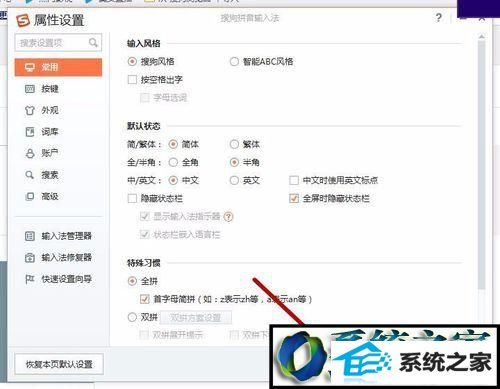
Task: Click the 搜索设置项 search input field
Action: 58,43
